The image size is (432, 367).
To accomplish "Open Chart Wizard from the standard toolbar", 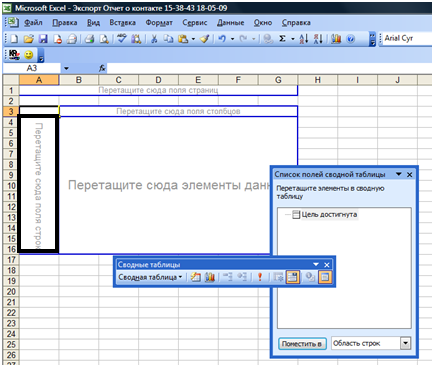I will [336, 39].
